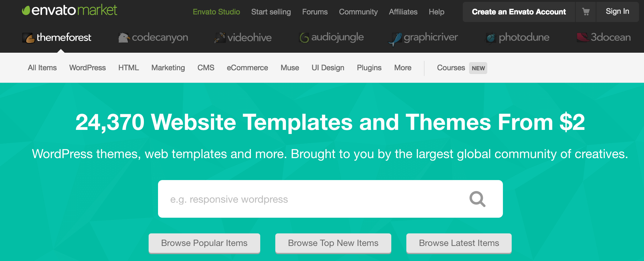This screenshot has width=644, height=261.
Task: Select the All Items category
Action: point(42,68)
